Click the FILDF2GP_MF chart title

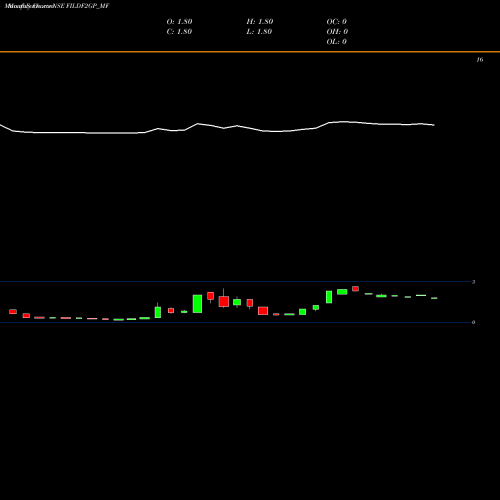click(x=57, y=6)
